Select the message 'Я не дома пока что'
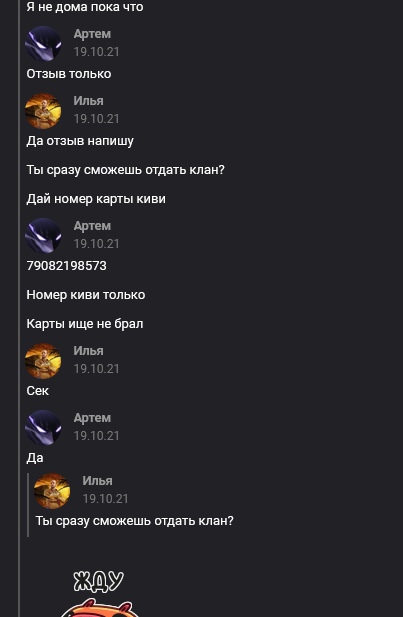403x617 pixels. (x=85, y=7)
